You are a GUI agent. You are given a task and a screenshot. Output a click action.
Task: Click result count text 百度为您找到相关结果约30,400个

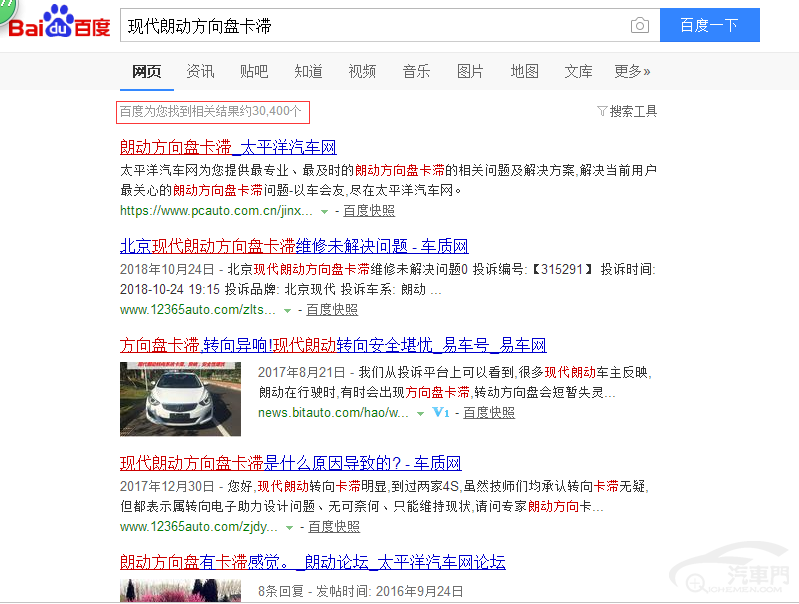click(x=210, y=111)
